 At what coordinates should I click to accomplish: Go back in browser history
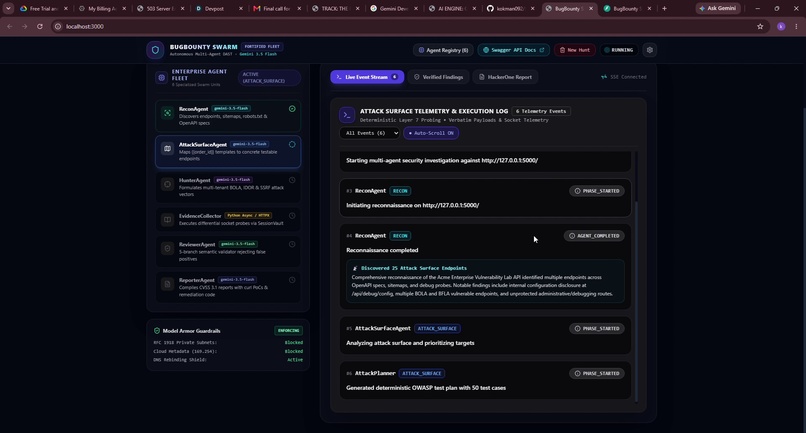pyautogui.click(x=10, y=26)
